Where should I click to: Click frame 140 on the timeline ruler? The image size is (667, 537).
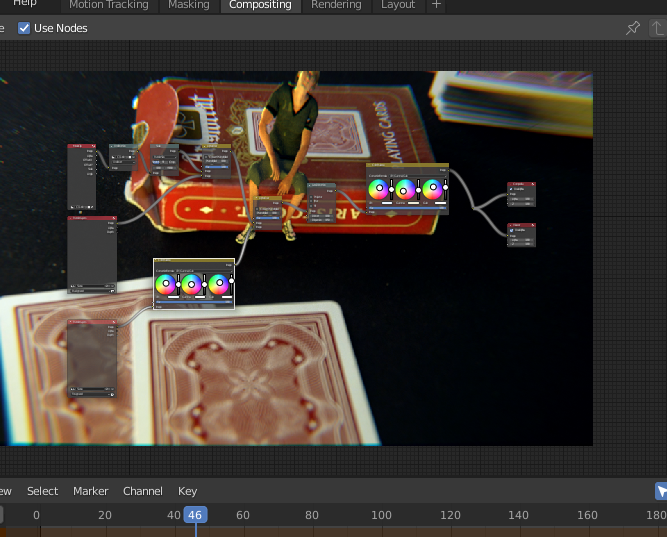[x=518, y=515]
